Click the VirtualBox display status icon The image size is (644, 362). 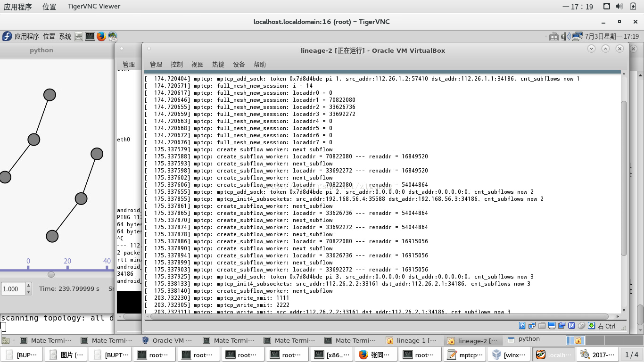(x=552, y=326)
